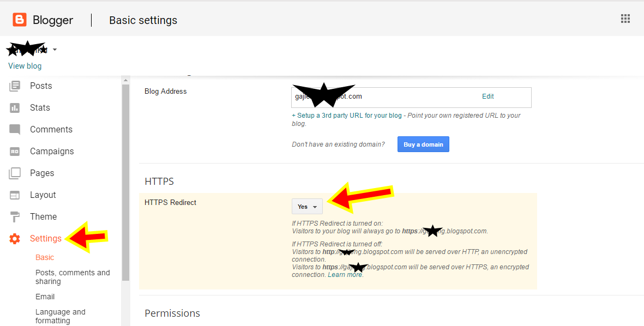
Task: Open the Pages icon in sidebar
Action: click(15, 173)
